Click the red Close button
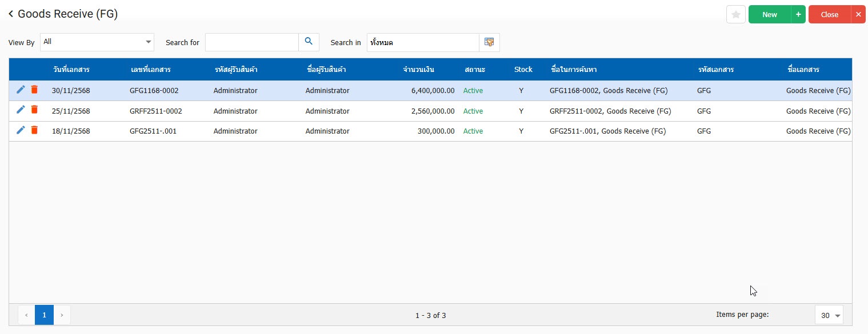The image size is (868, 334). coord(829,15)
